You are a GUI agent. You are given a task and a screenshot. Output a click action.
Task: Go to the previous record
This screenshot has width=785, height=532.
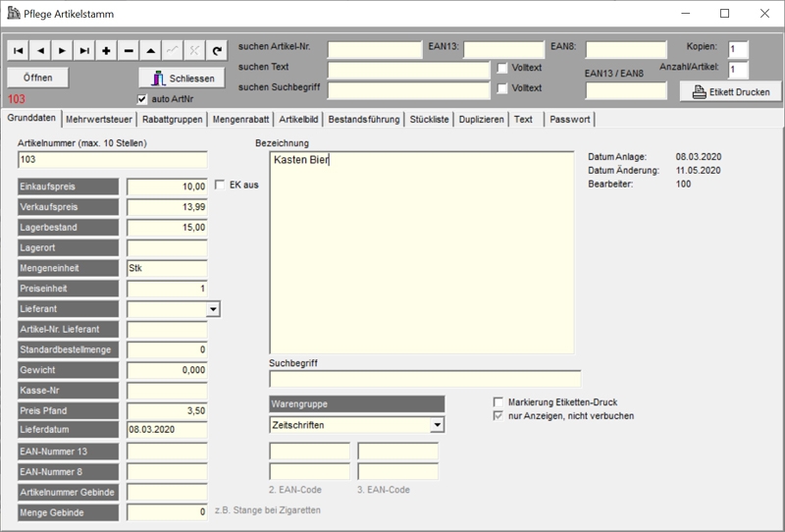pyautogui.click(x=40, y=50)
